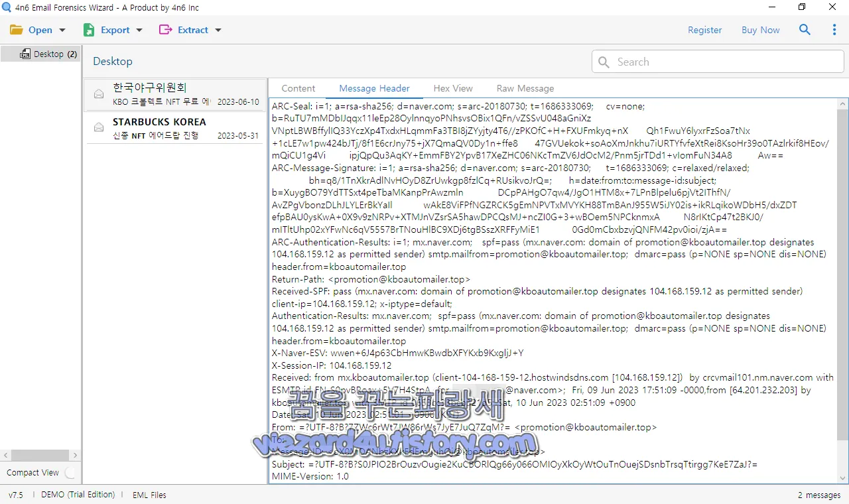Screen dimensions: 849x504
Task: Click the Compact View label
Action: point(33,473)
